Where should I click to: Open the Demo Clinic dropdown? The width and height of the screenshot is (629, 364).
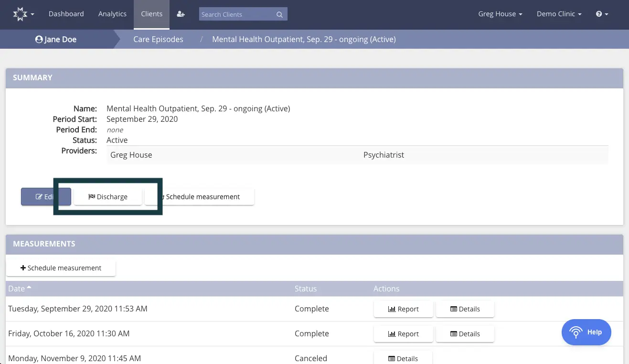(559, 14)
